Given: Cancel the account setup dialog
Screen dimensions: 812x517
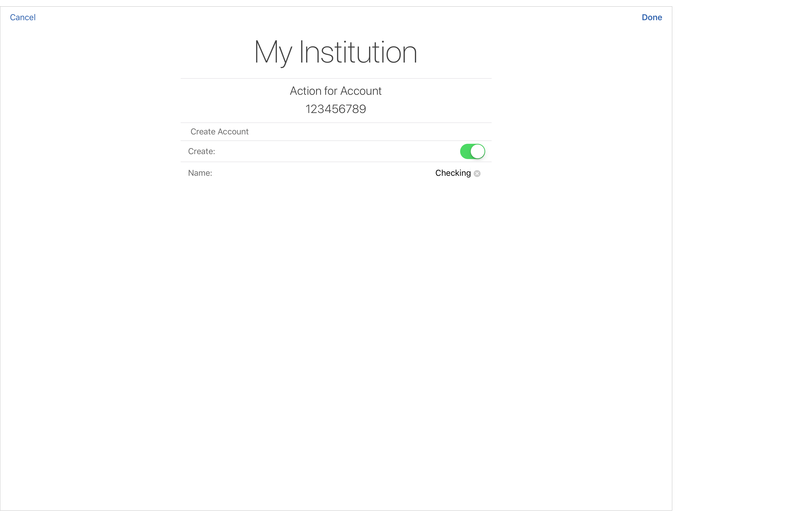Looking at the screenshot, I should [x=23, y=17].
